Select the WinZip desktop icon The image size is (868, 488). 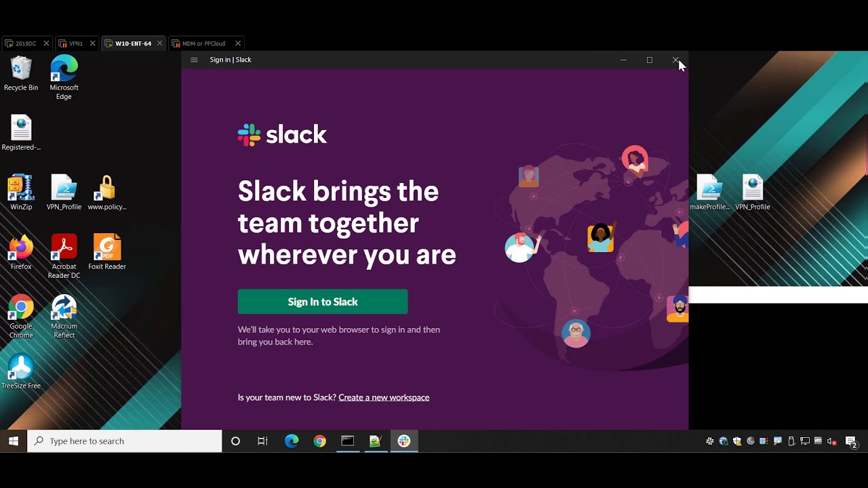[21, 192]
